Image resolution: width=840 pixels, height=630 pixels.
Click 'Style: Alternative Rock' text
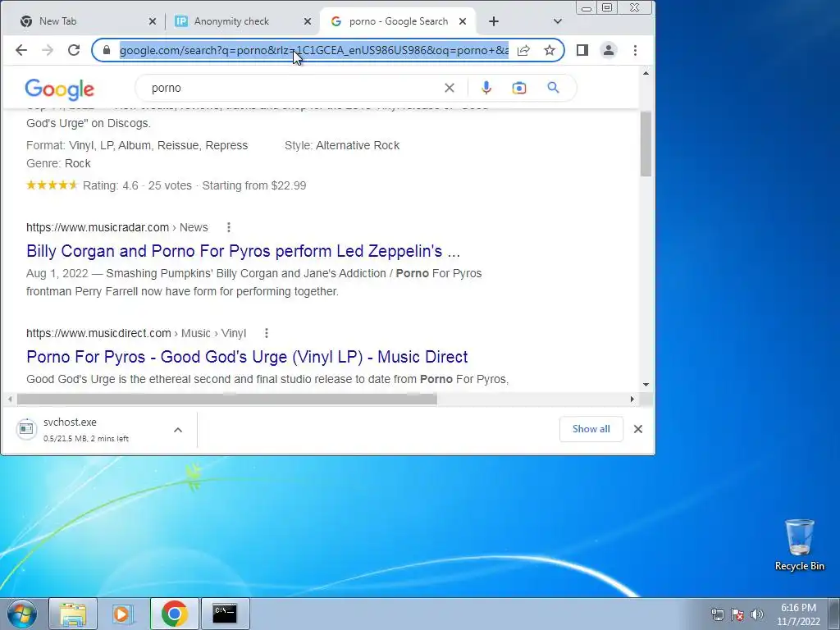pos(342,145)
